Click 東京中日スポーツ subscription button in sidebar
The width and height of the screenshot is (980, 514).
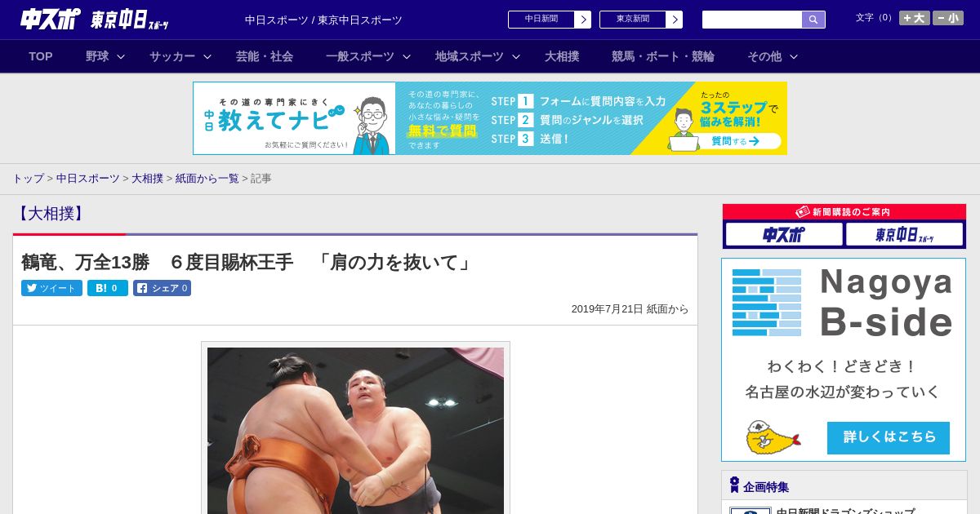click(x=904, y=235)
